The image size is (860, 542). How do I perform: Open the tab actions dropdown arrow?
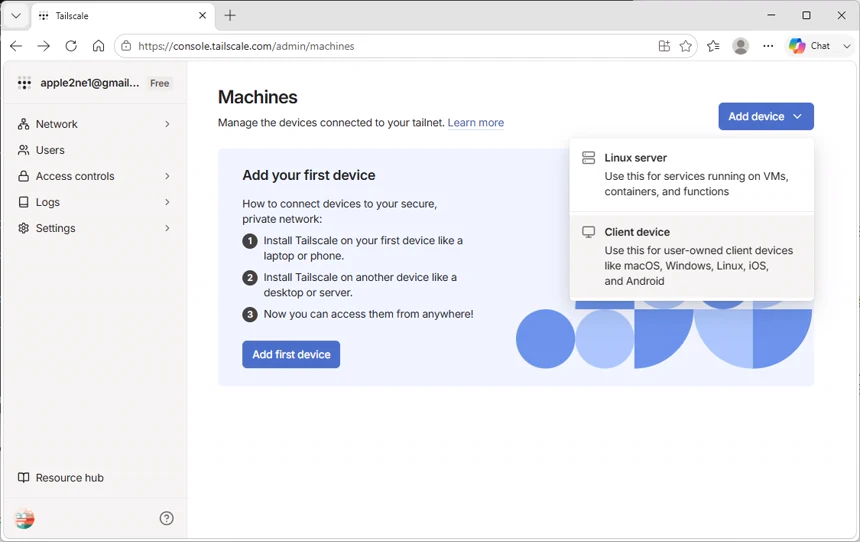[x=16, y=15]
